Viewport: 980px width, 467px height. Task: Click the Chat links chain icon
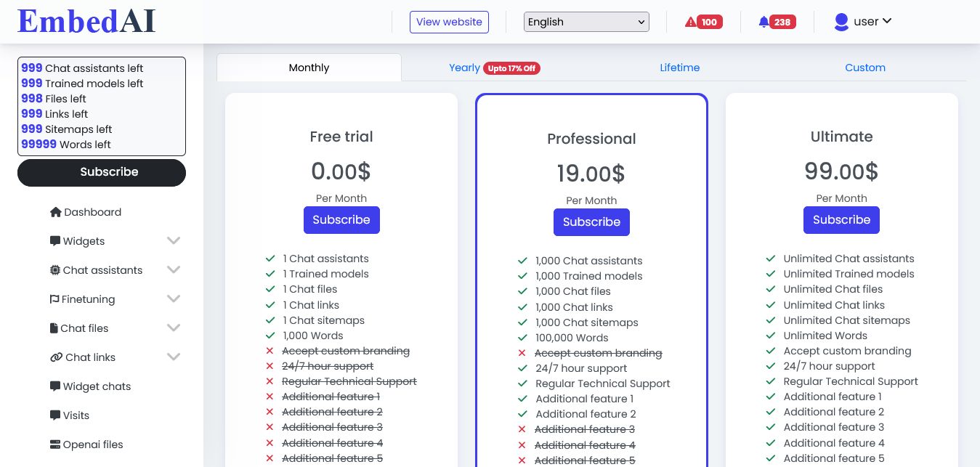56,357
